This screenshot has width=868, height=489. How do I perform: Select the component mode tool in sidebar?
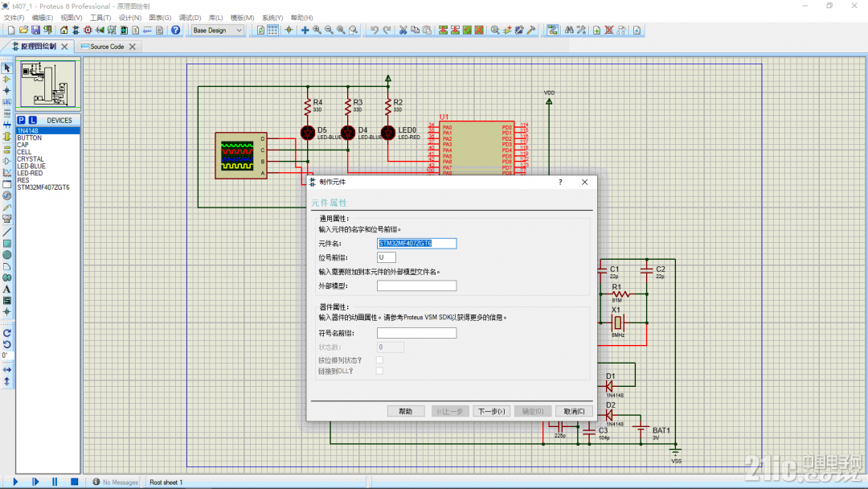point(6,79)
